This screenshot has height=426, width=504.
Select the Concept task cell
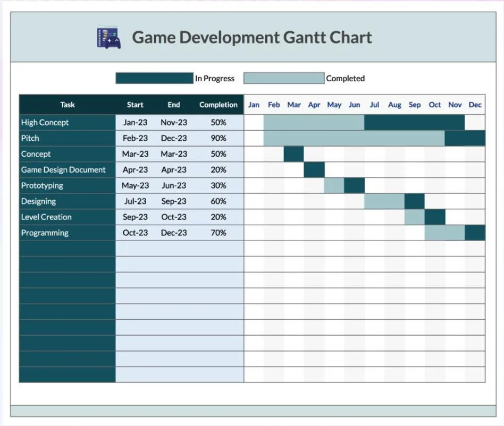tap(68, 154)
